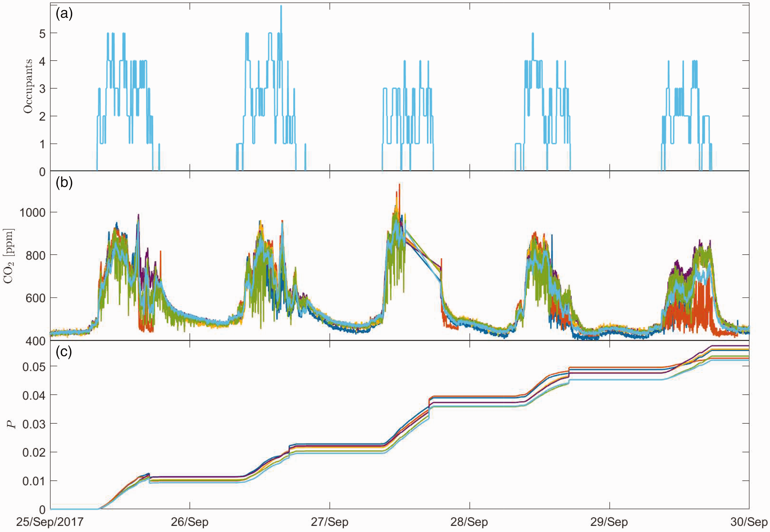The image size is (770, 532).
Task: Click the (c) panel label
Action: (64, 352)
